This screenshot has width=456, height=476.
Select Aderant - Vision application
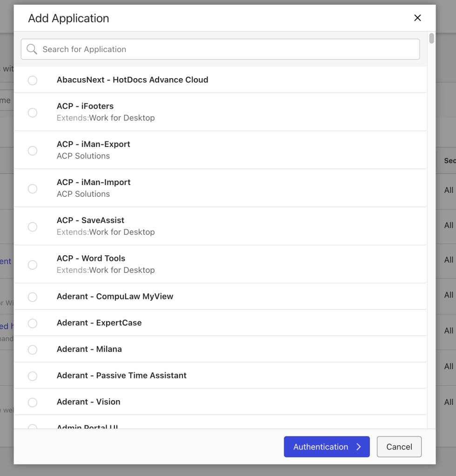tap(33, 403)
